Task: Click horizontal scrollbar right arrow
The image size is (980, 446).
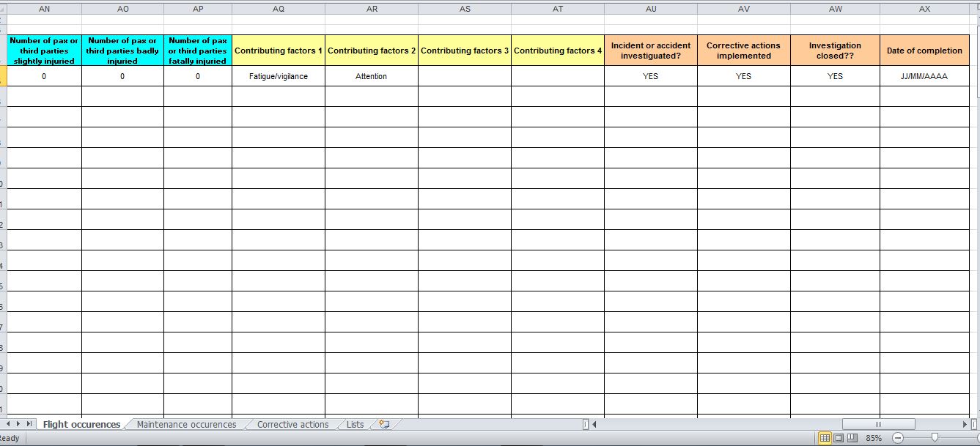Action: (965, 425)
